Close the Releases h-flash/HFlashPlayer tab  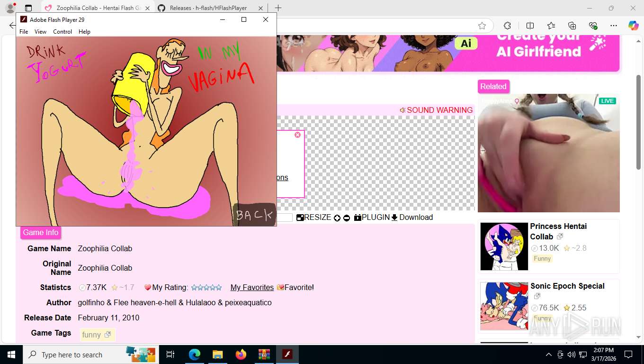[260, 8]
